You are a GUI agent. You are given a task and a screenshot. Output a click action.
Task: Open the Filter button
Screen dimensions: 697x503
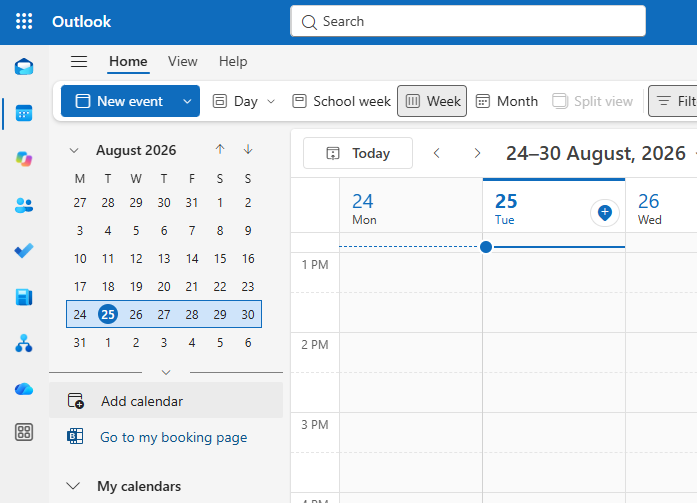[673, 101]
